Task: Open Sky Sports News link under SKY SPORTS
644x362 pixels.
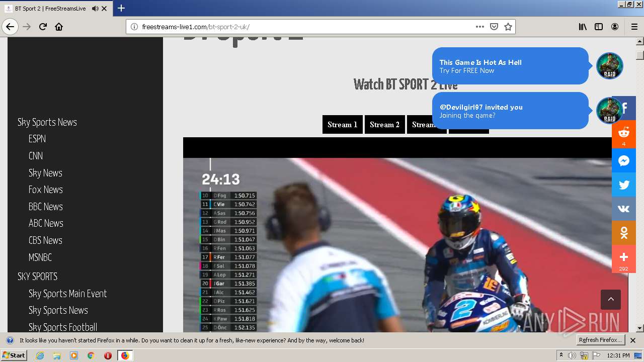Action: coord(58,310)
